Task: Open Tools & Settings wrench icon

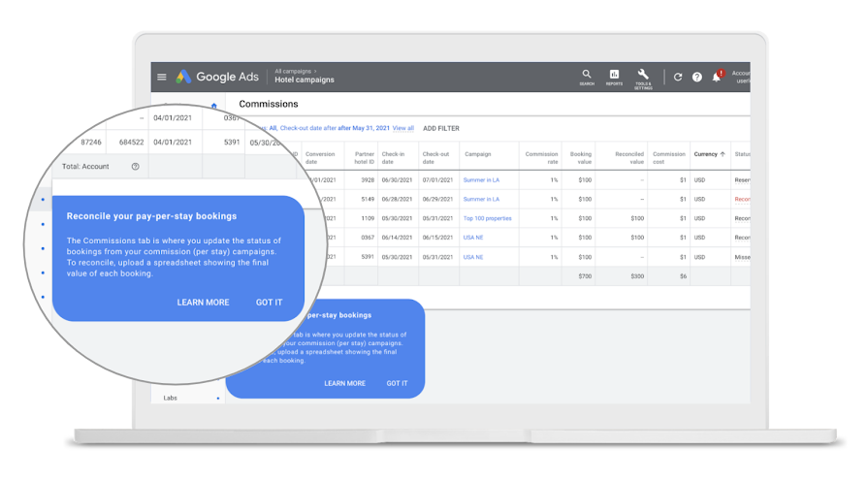Action: tap(643, 79)
